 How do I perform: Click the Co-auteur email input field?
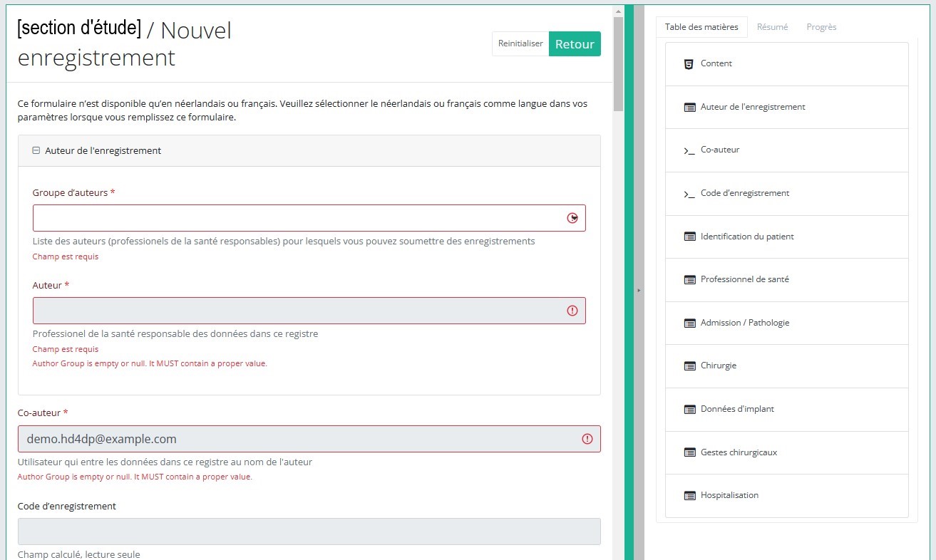pos(299,439)
